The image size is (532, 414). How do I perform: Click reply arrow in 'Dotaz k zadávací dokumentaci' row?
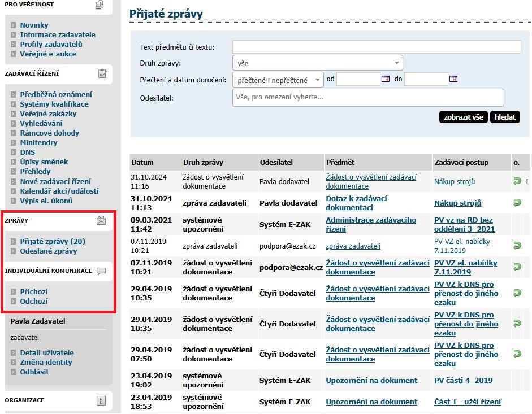coord(517,203)
